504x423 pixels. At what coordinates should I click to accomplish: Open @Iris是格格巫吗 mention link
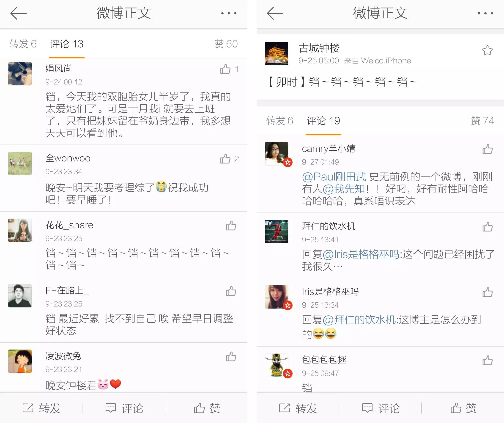coord(361,254)
